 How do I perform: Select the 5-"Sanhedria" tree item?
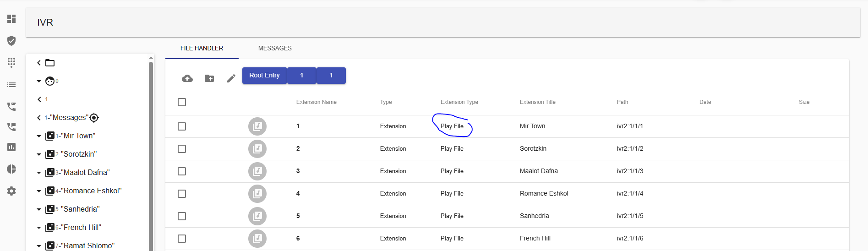coord(77,209)
